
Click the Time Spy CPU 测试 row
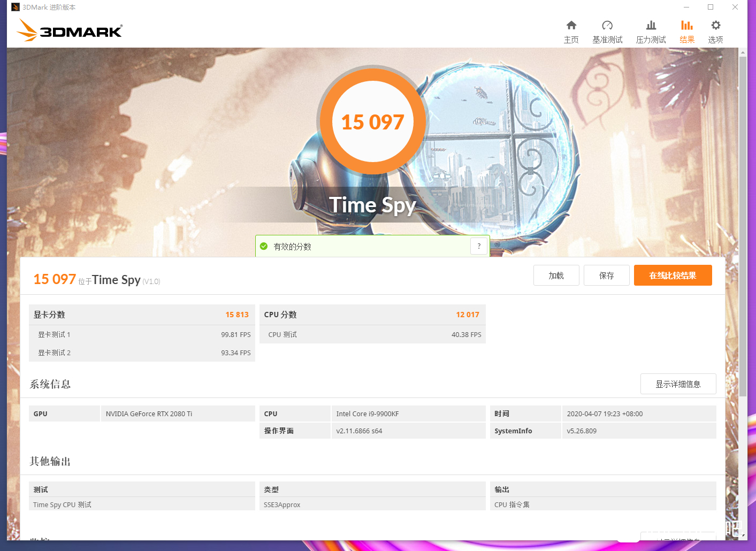click(142, 504)
